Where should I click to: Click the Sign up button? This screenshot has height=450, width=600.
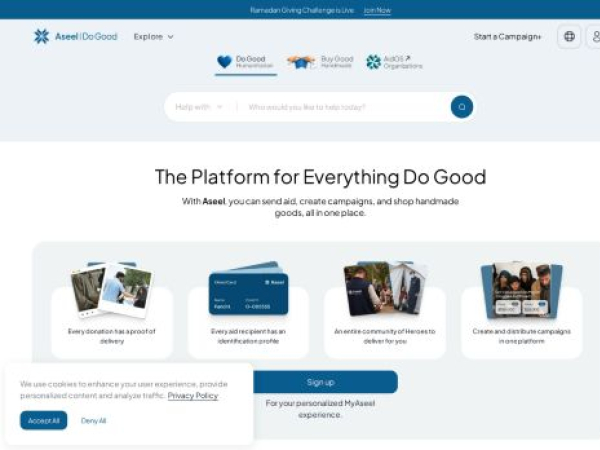(x=321, y=382)
